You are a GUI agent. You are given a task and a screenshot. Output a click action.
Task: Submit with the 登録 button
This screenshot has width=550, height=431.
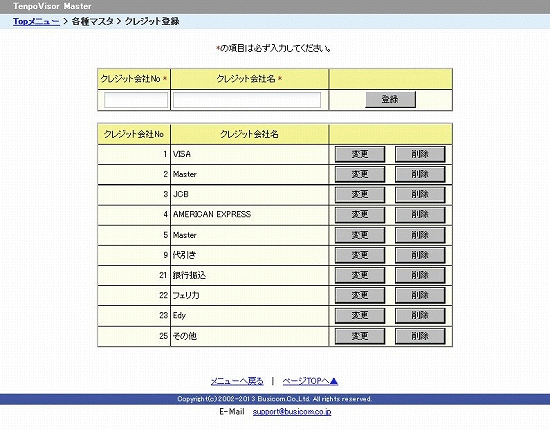point(390,100)
